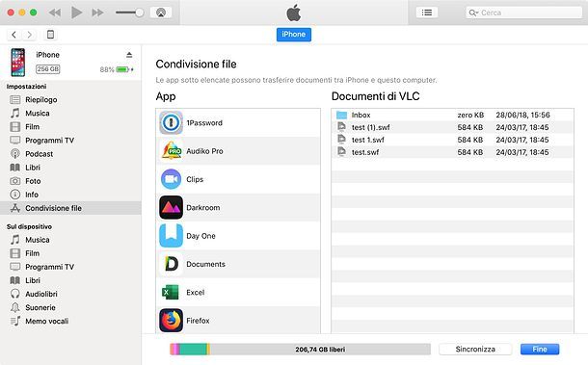Select the Clips app icon
The width and height of the screenshot is (588, 365).
(x=171, y=179)
